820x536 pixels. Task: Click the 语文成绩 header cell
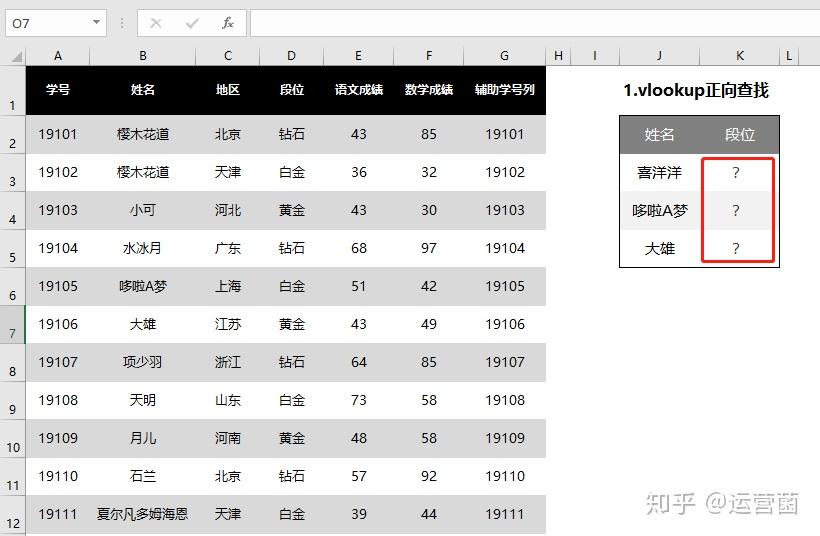[x=358, y=90]
